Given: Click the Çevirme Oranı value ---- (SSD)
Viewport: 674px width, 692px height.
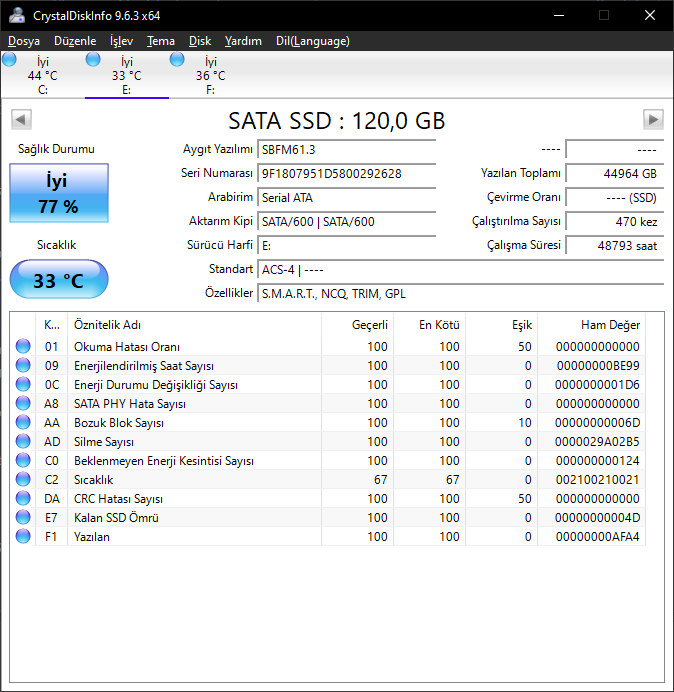Looking at the screenshot, I should [614, 197].
